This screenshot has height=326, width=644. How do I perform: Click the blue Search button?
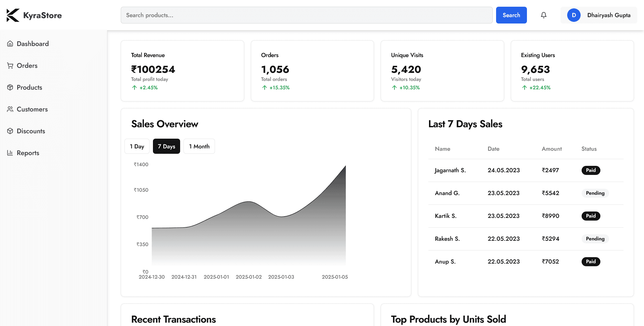coord(511,15)
